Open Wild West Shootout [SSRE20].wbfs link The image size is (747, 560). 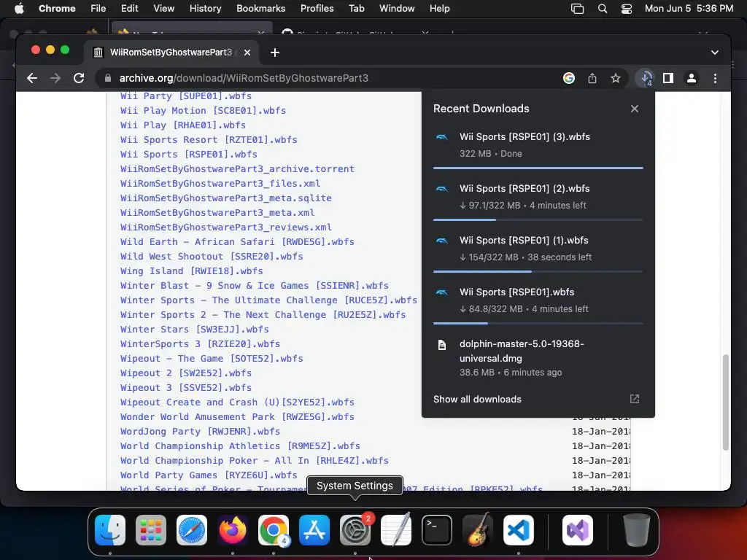(x=212, y=257)
